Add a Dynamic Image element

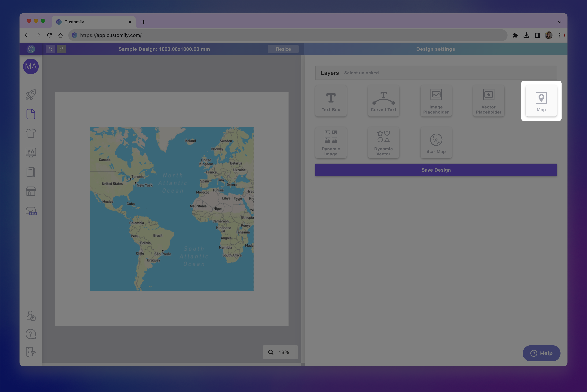pyautogui.click(x=331, y=142)
